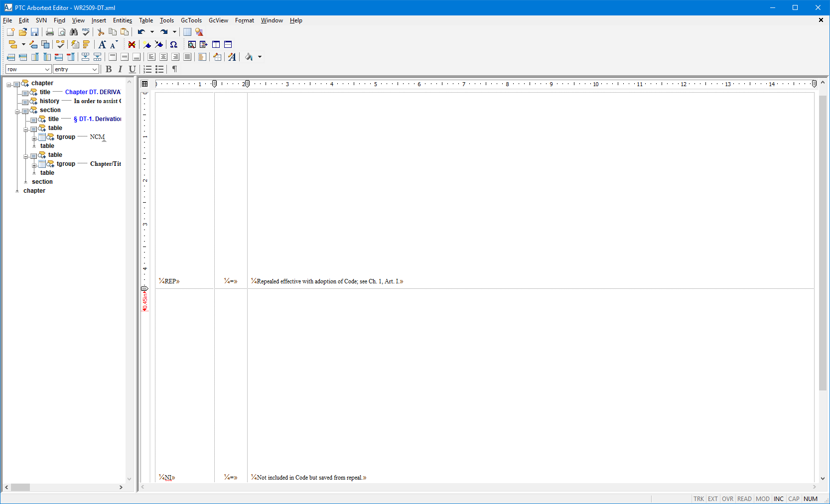Click the Paste clipboard icon
The image size is (830, 504).
coord(125,32)
